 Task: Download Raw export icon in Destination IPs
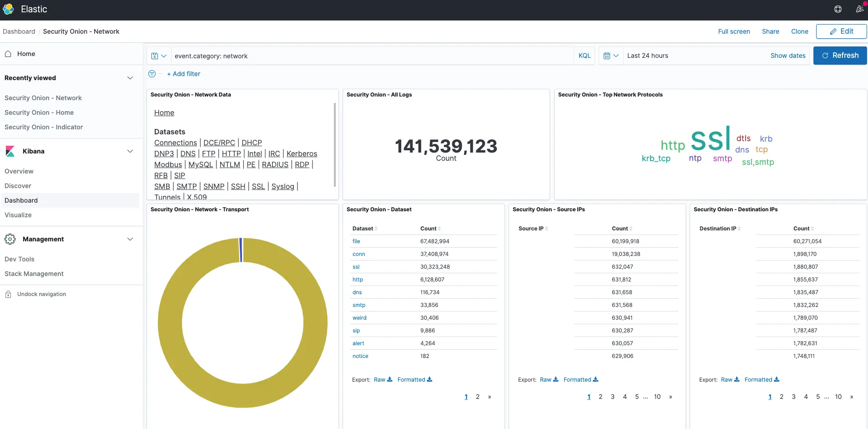(x=737, y=379)
